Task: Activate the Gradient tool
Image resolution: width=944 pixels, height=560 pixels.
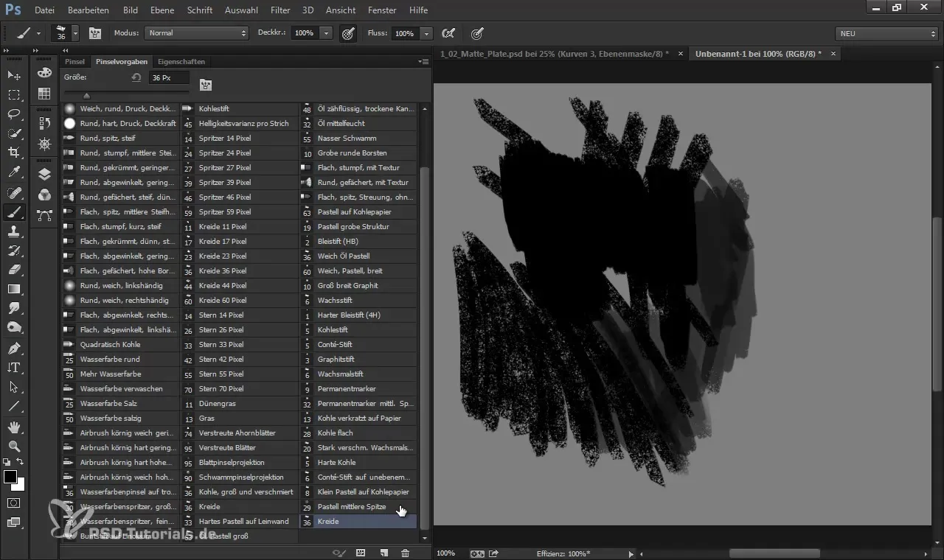Action: tap(14, 289)
